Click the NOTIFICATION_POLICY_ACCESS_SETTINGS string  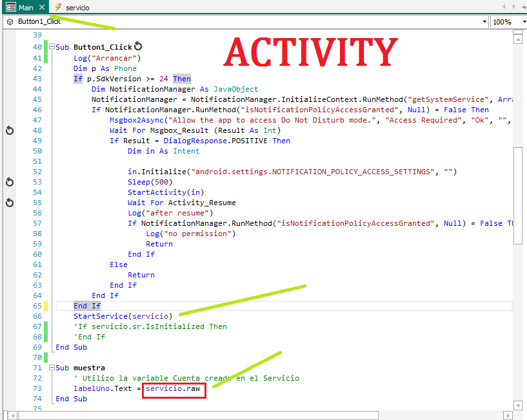coord(313,172)
